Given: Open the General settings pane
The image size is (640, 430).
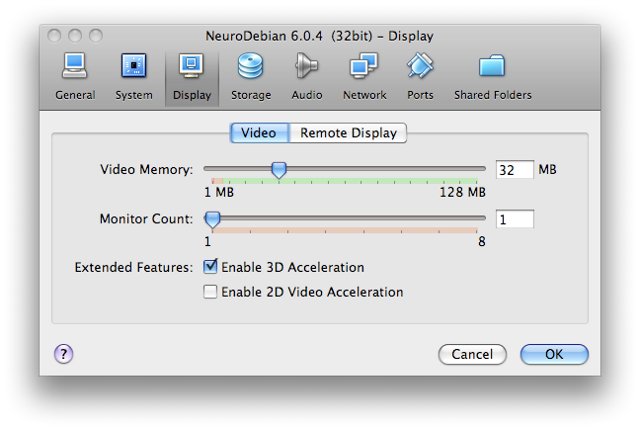Looking at the screenshot, I should pyautogui.click(x=75, y=77).
